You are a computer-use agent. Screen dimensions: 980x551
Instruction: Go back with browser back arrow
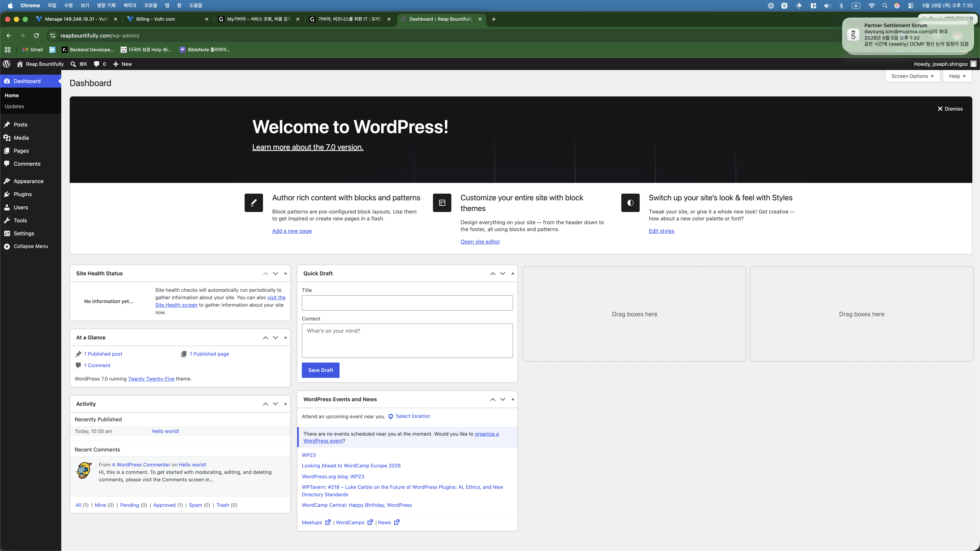(x=9, y=35)
